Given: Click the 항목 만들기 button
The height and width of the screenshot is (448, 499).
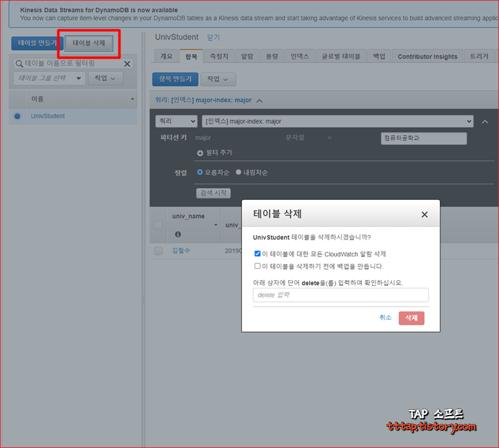Looking at the screenshot, I should click(x=175, y=79).
